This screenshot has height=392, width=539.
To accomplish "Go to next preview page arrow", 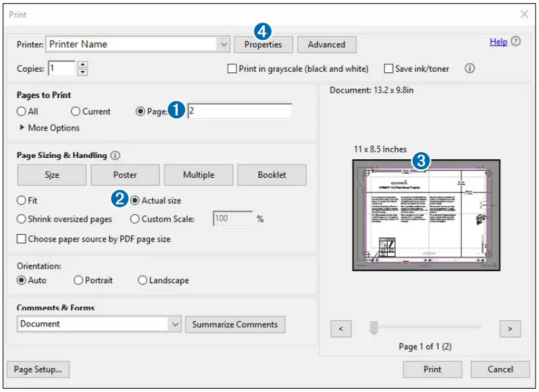I will (x=509, y=328).
